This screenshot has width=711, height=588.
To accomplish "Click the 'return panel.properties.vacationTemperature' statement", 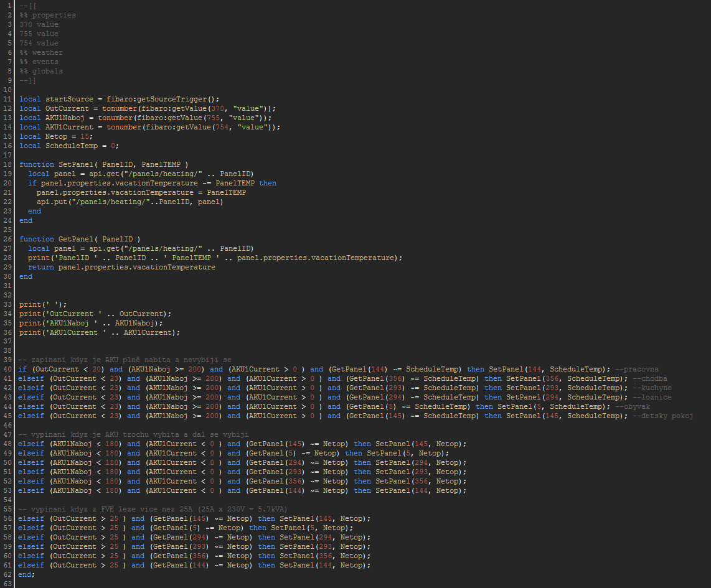I will coord(121,267).
